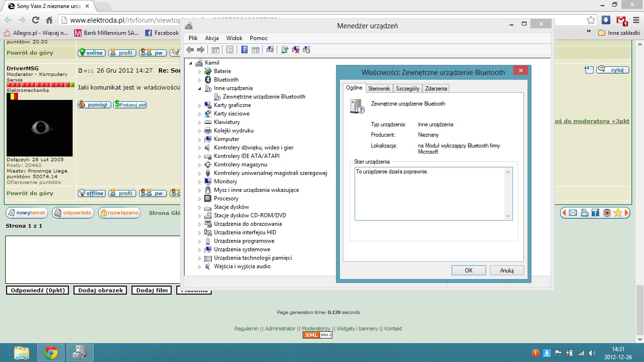Click the blue Help question mark toolbar icon
Screen dimensions: 644x362
coord(245,49)
